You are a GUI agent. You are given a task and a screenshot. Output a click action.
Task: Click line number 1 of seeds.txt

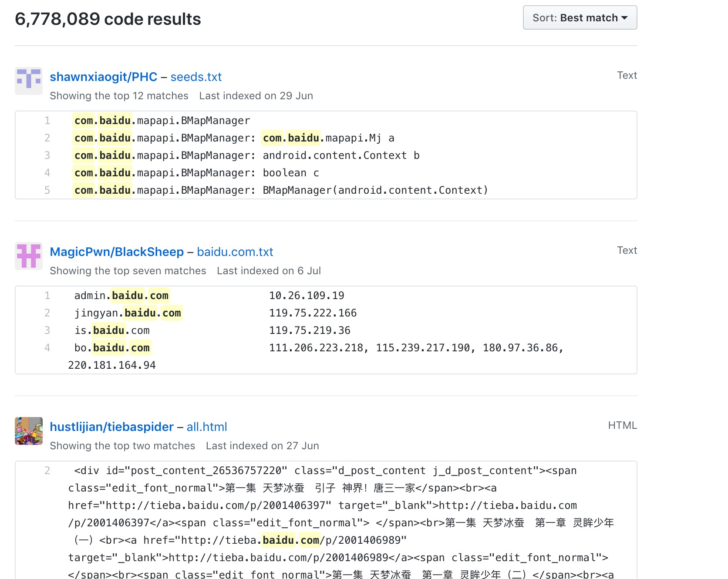point(47,121)
